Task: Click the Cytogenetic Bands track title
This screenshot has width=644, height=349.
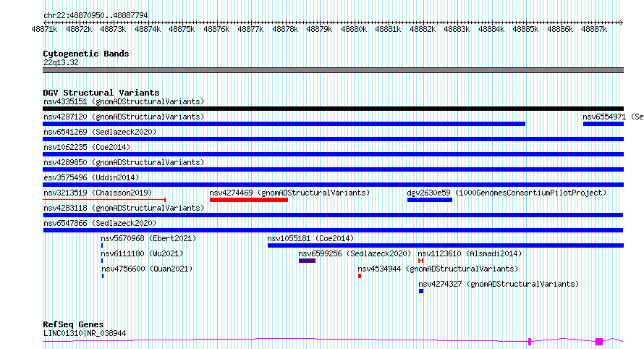Action: 86,54
